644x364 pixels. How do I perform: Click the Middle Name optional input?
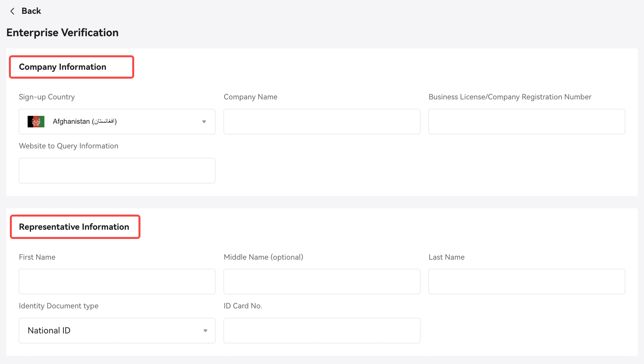coord(322,281)
